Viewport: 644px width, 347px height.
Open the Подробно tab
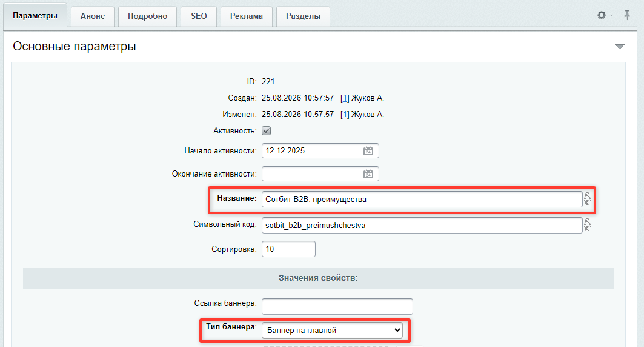pyautogui.click(x=147, y=16)
